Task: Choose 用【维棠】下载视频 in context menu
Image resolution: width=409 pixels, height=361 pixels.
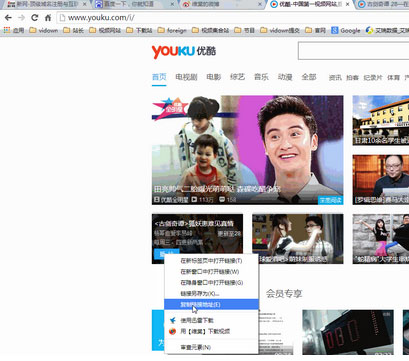Action: tap(211, 331)
